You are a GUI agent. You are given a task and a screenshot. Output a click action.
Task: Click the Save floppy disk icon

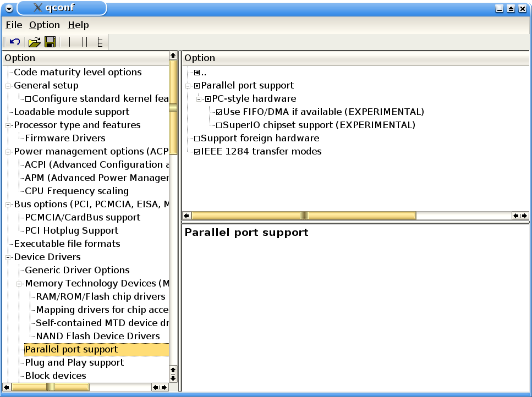[50, 42]
